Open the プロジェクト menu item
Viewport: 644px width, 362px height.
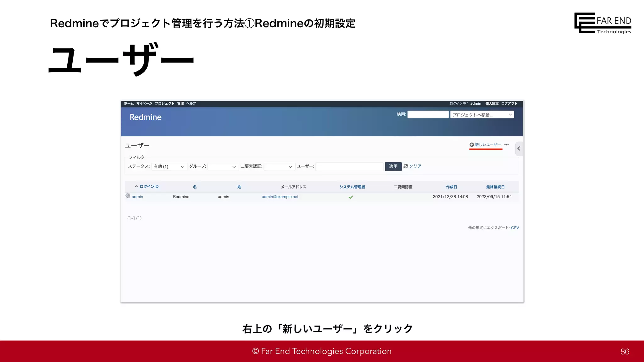[x=164, y=103]
